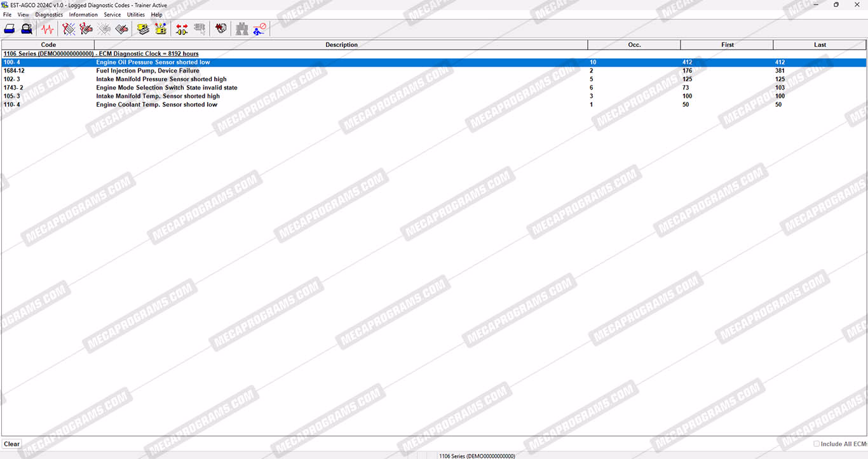Open the Diagnostics menu
This screenshot has height=459, width=868.
pyautogui.click(x=49, y=15)
